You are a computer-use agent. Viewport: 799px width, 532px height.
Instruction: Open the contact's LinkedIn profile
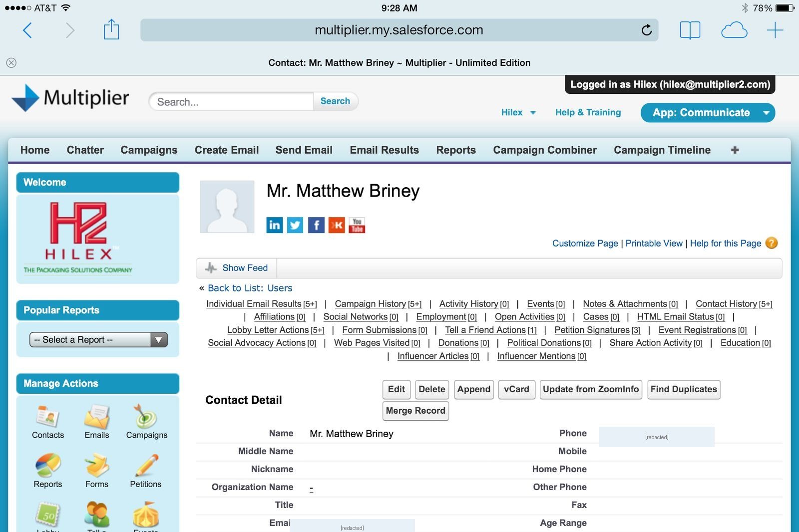click(274, 225)
